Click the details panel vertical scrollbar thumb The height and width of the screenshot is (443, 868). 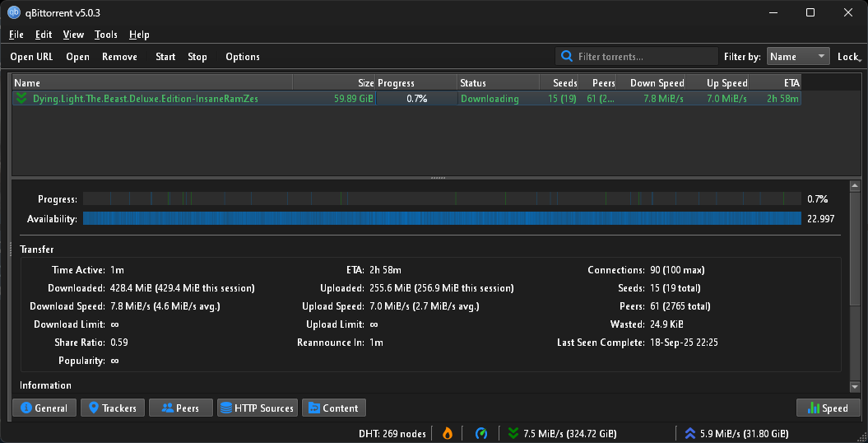855,248
